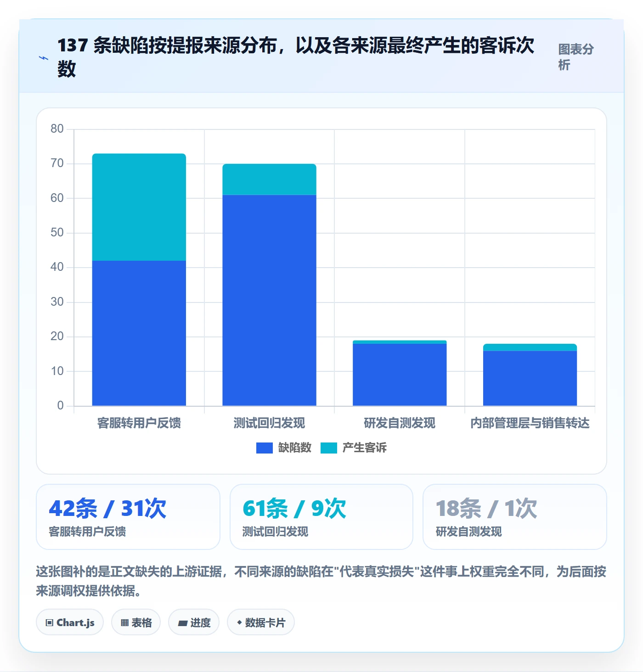Viewport: 643px width, 672px height.
Task: Click the bar icon in the 进度 chip
Action: 183,623
